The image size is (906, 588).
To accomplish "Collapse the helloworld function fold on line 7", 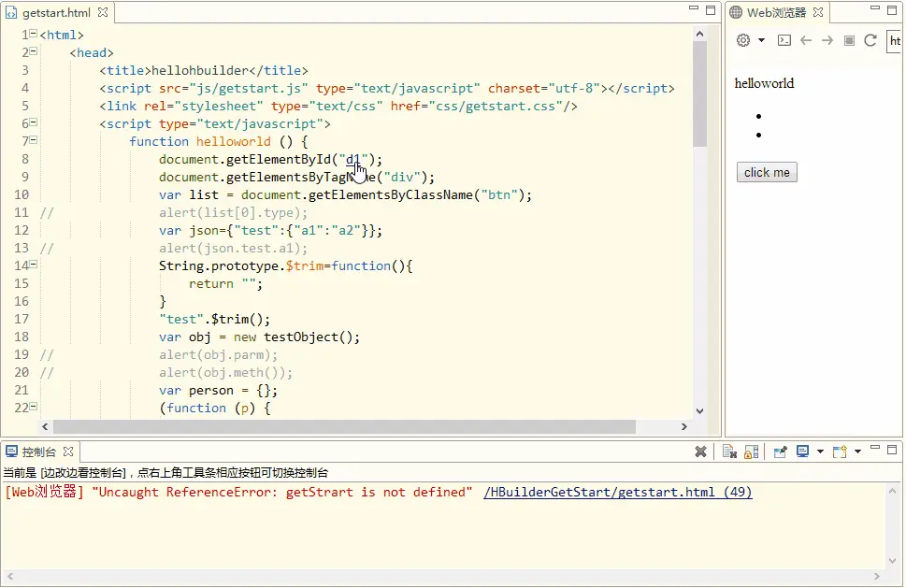I will coord(34,140).
